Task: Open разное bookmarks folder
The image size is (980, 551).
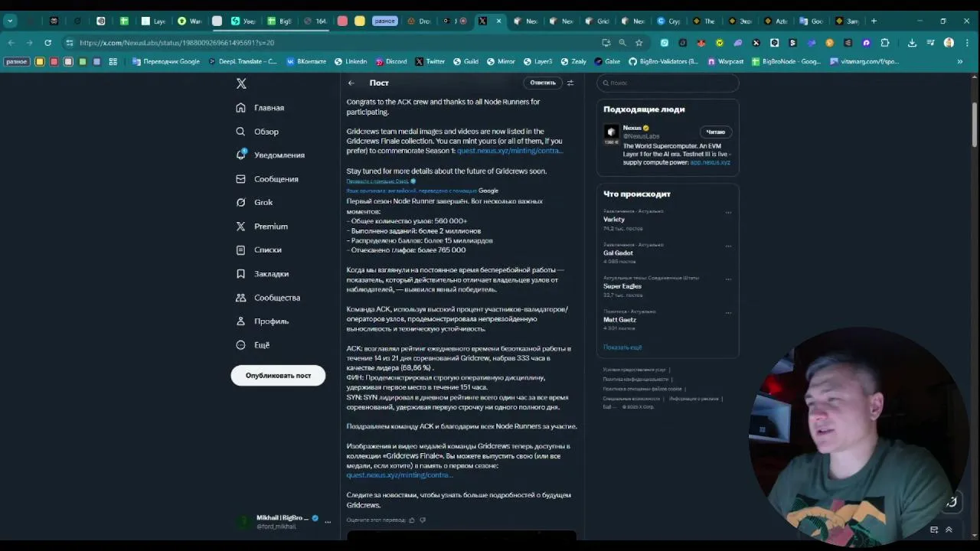Action: pyautogui.click(x=16, y=61)
